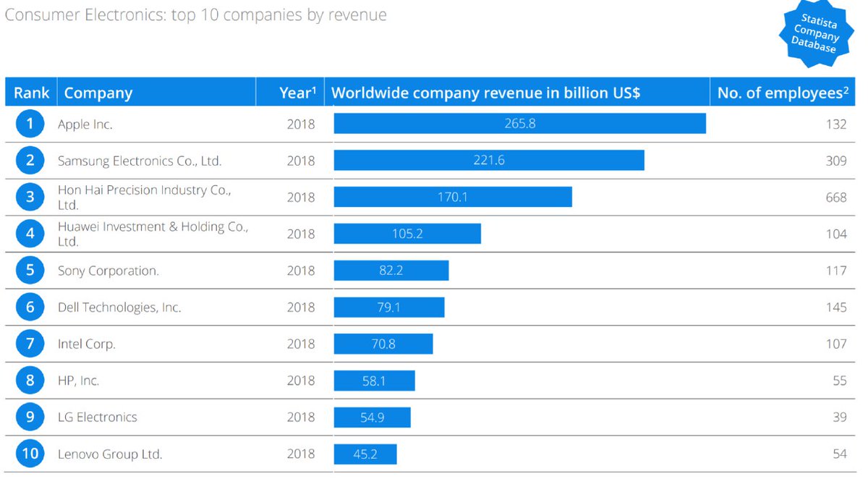Select the Apple Inc. company name
This screenshot has height=479, width=868.
tap(85, 124)
